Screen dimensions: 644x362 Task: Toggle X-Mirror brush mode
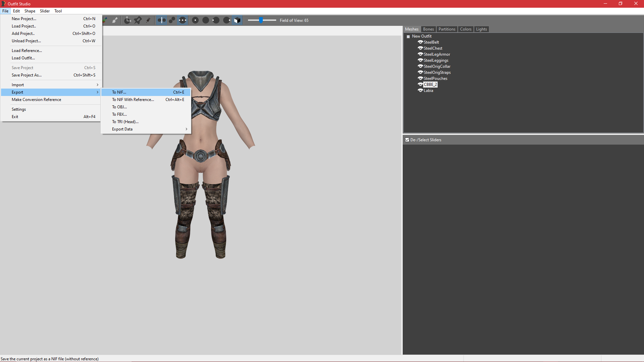(161, 20)
